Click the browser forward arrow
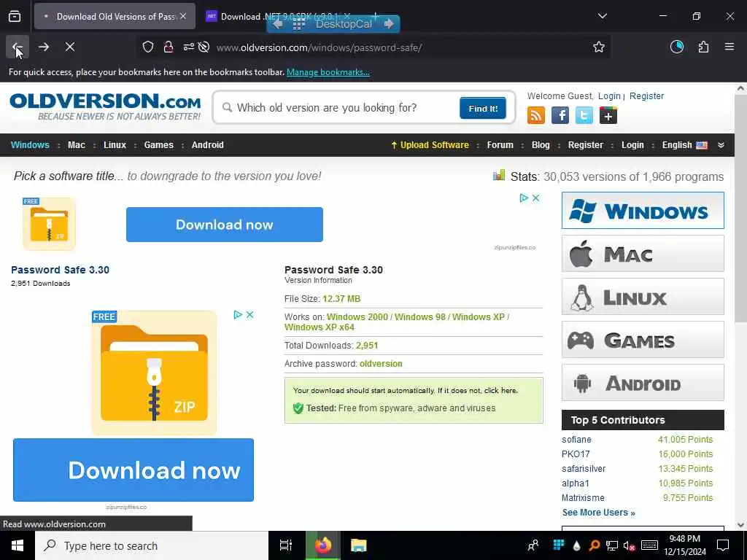747x560 pixels. click(x=43, y=47)
